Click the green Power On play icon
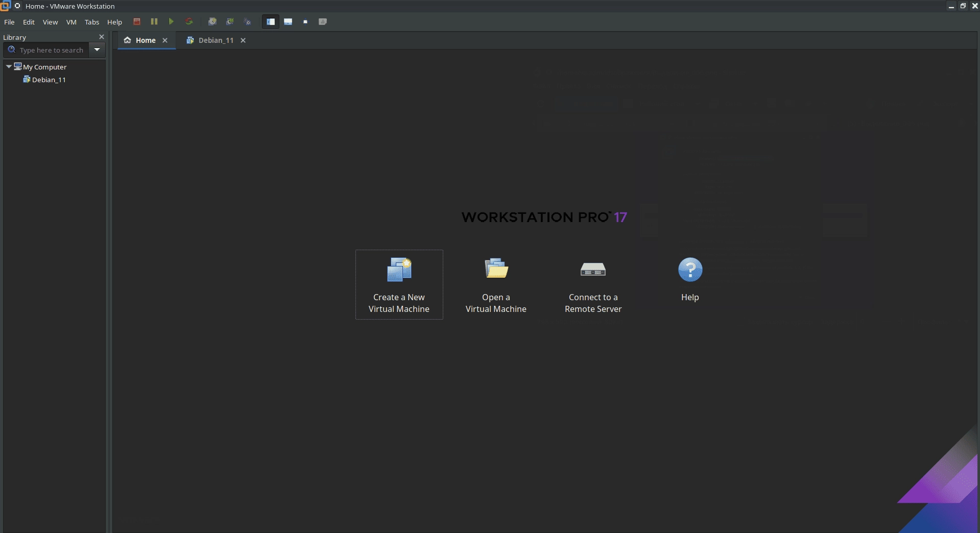This screenshot has width=980, height=533. (x=172, y=21)
